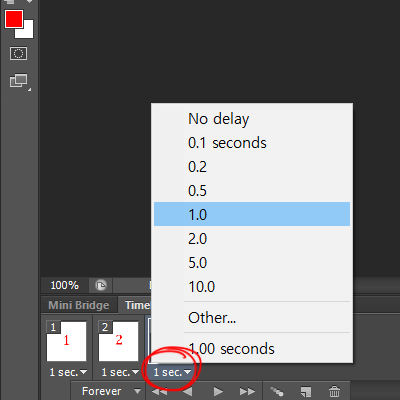Open third frame 1 sec. delay dropdown

[x=172, y=372]
